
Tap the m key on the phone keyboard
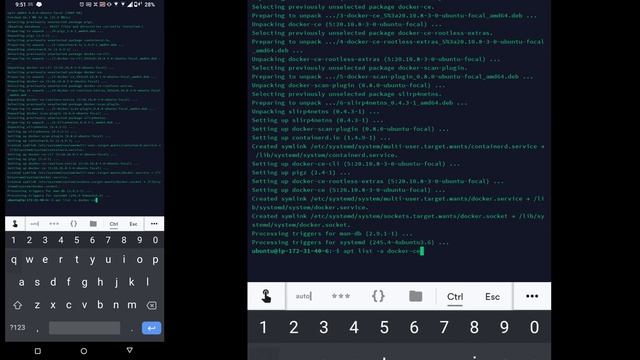132,305
